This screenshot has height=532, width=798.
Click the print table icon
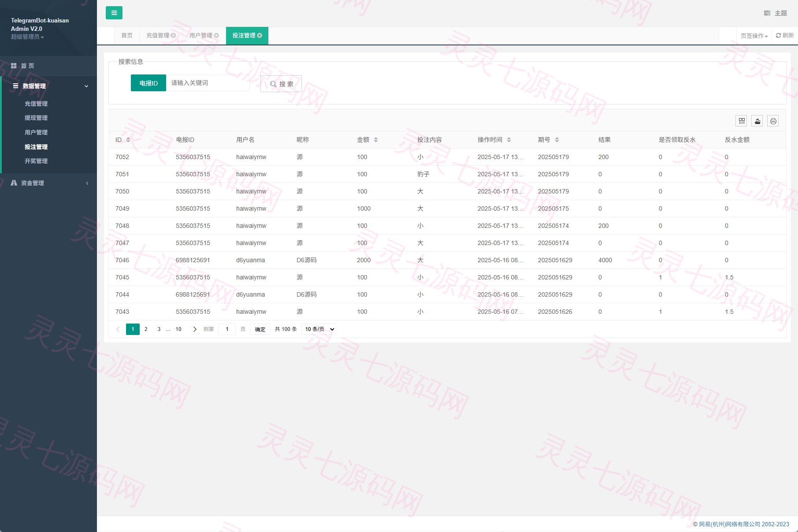[773, 121]
